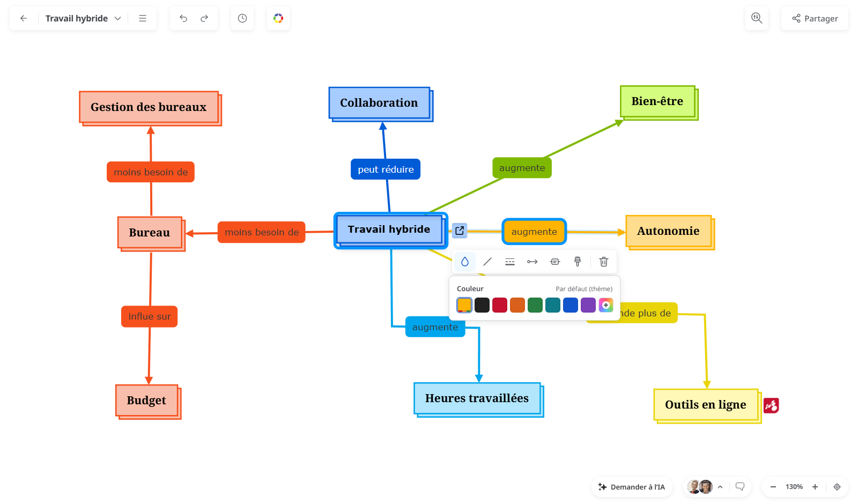Select the line style tool
Screen dimensions: 858x504
point(487,262)
